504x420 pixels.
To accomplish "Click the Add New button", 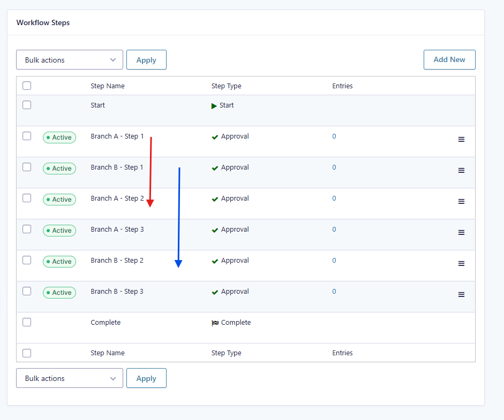I will (x=449, y=59).
